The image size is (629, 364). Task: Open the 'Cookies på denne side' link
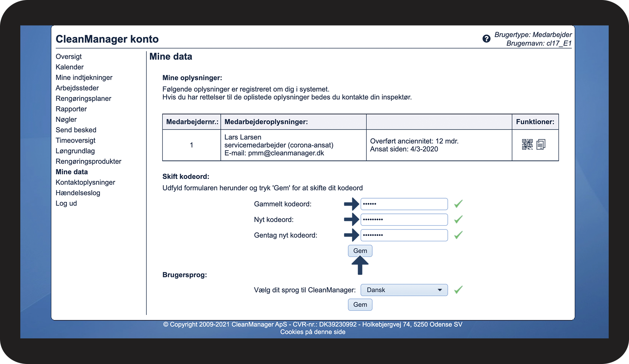[313, 332]
